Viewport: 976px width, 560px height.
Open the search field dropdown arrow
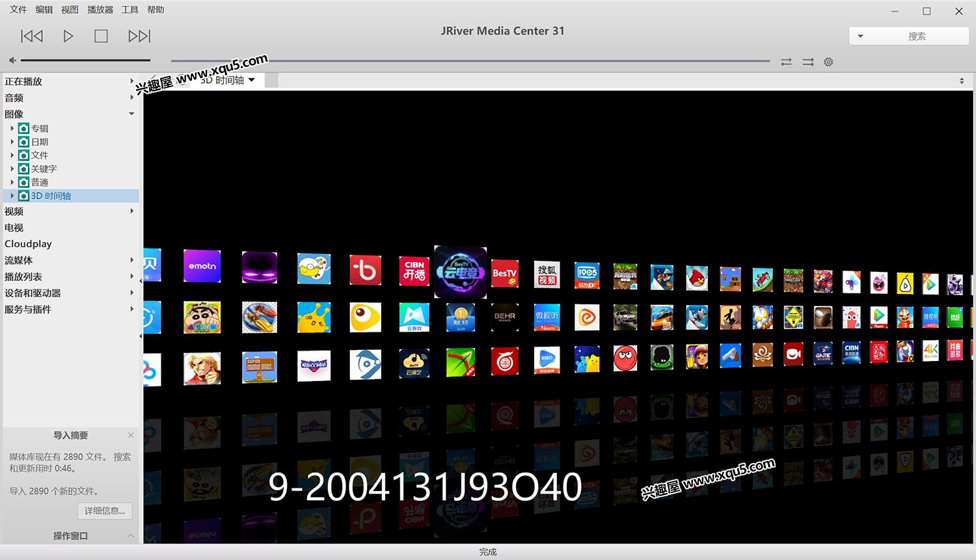(x=860, y=36)
